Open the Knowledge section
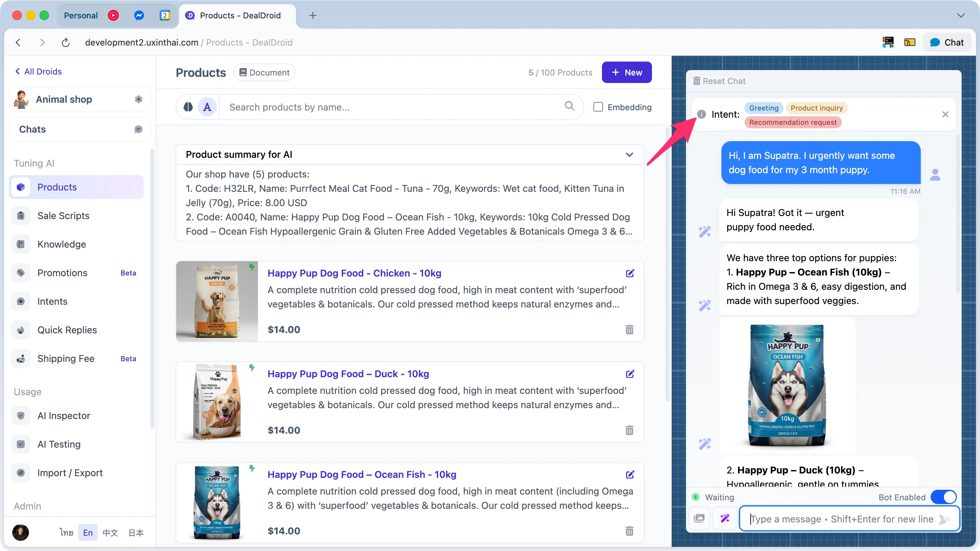The height and width of the screenshot is (551, 980). click(x=62, y=244)
